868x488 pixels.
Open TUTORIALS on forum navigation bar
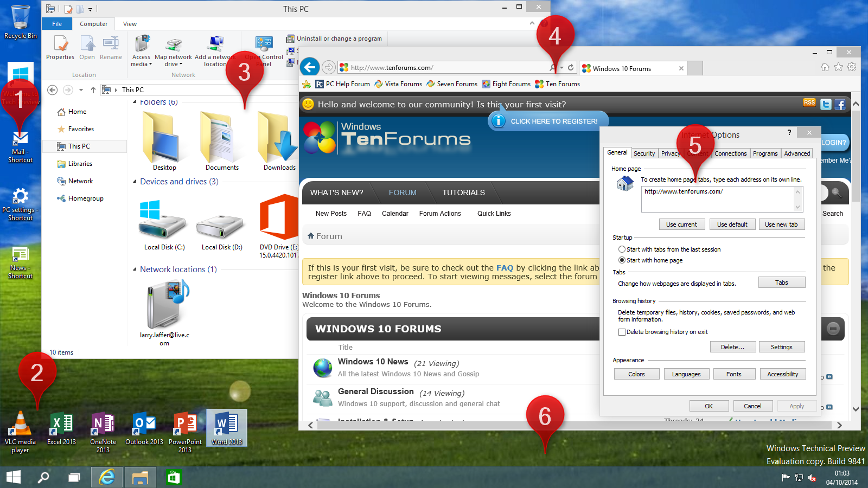[x=463, y=192]
